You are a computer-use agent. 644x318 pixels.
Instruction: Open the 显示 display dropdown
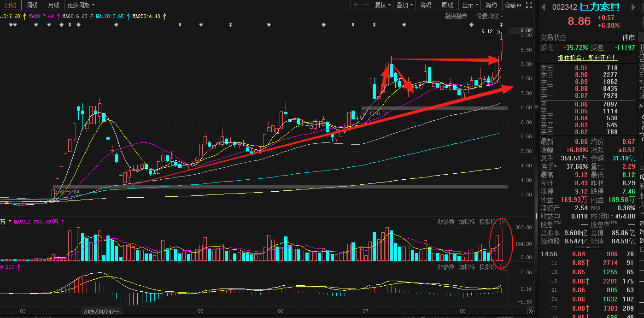[x=470, y=5]
